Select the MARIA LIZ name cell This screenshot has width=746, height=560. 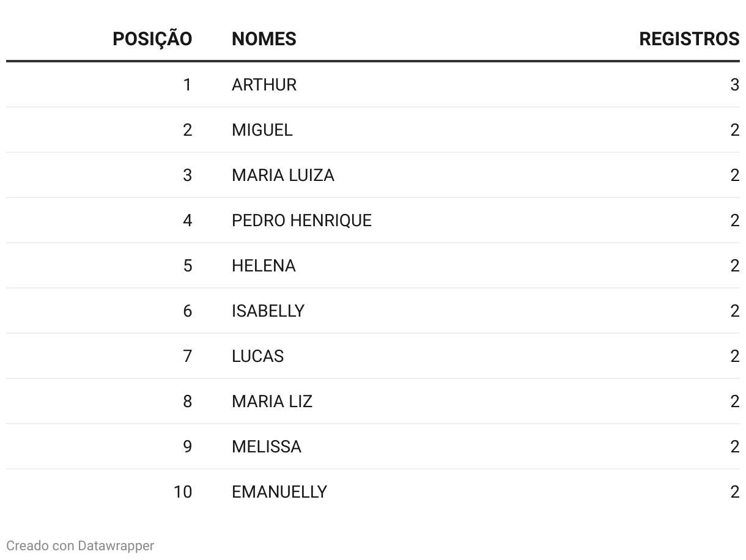point(271,401)
